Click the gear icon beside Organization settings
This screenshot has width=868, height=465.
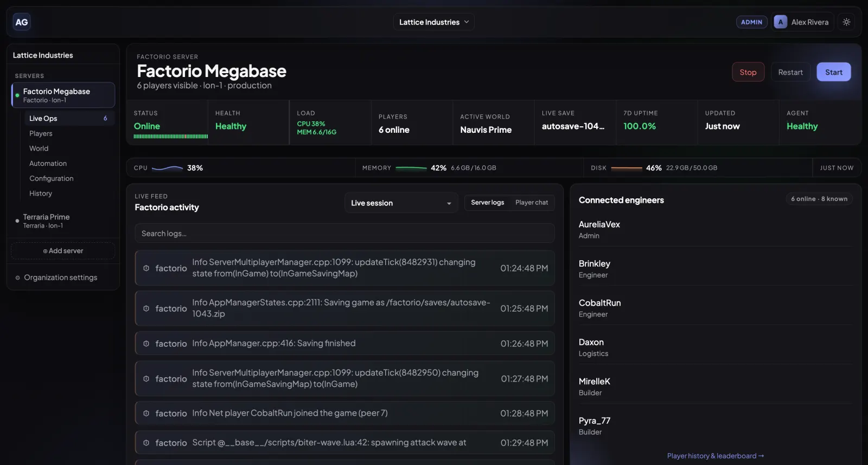(18, 277)
